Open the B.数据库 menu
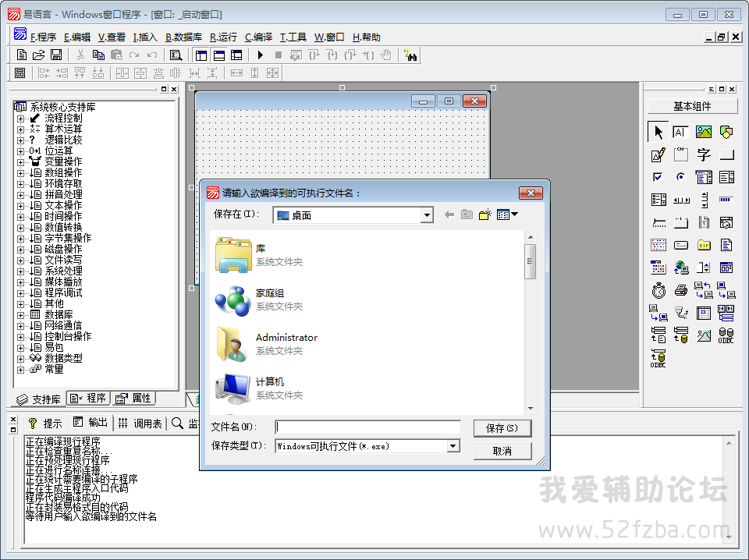Viewport: 749px width, 560px height. [183, 37]
